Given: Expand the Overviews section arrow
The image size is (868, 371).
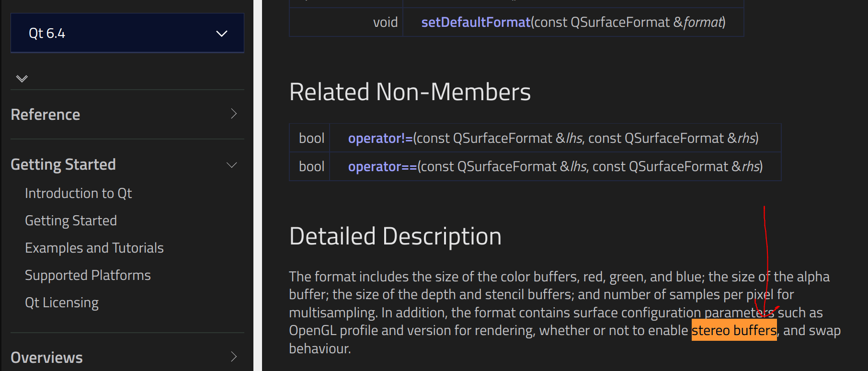Looking at the screenshot, I should coord(234,357).
